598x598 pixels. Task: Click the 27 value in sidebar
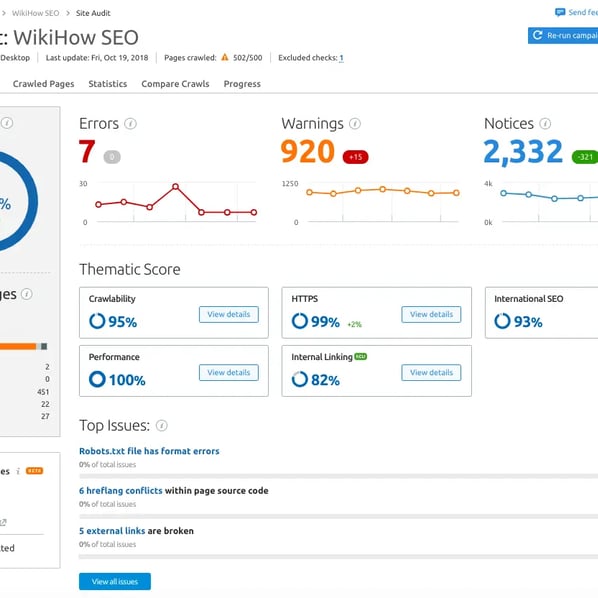pos(45,416)
